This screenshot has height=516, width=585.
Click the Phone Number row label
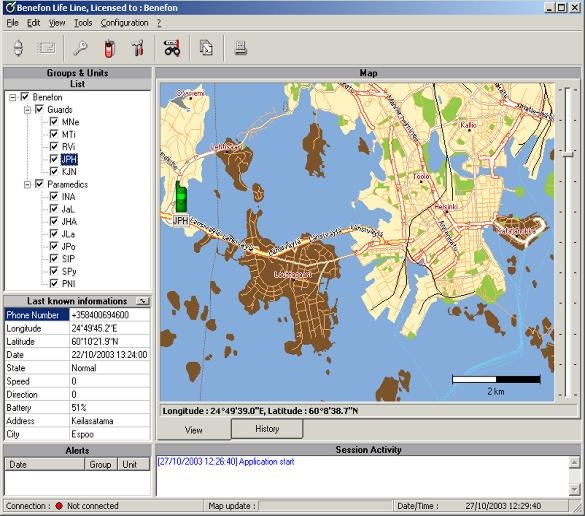37,315
